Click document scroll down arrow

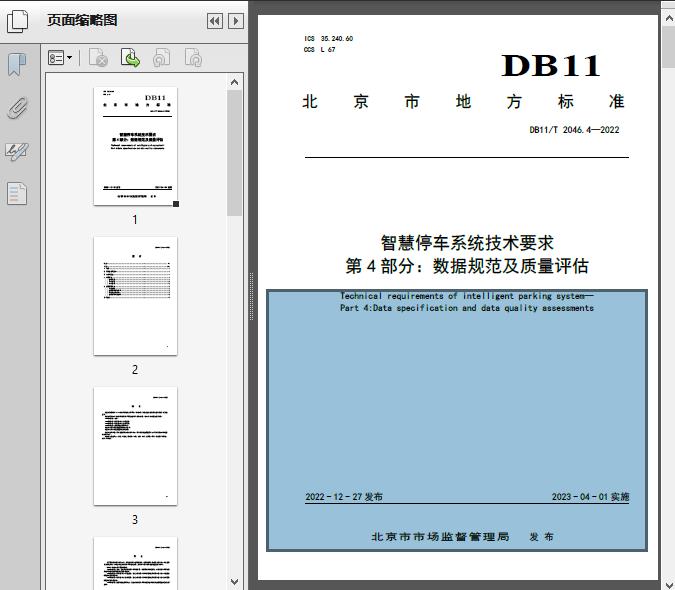click(669, 584)
